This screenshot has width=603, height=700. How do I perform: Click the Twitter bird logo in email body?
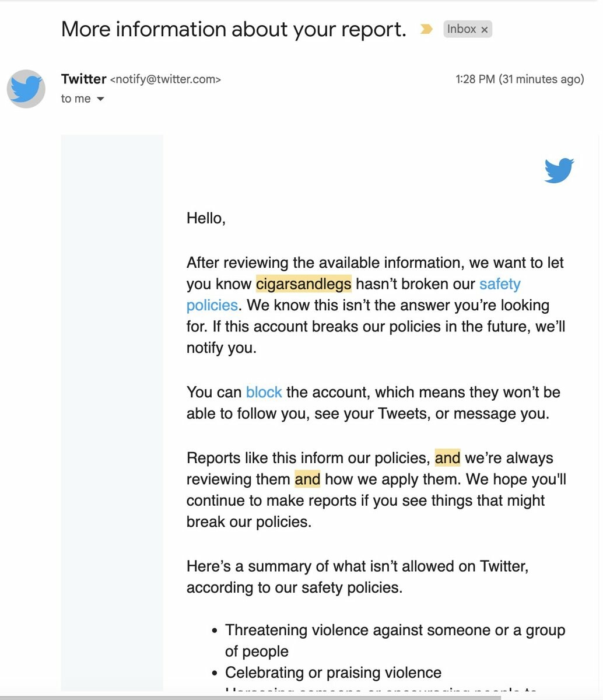point(559,170)
